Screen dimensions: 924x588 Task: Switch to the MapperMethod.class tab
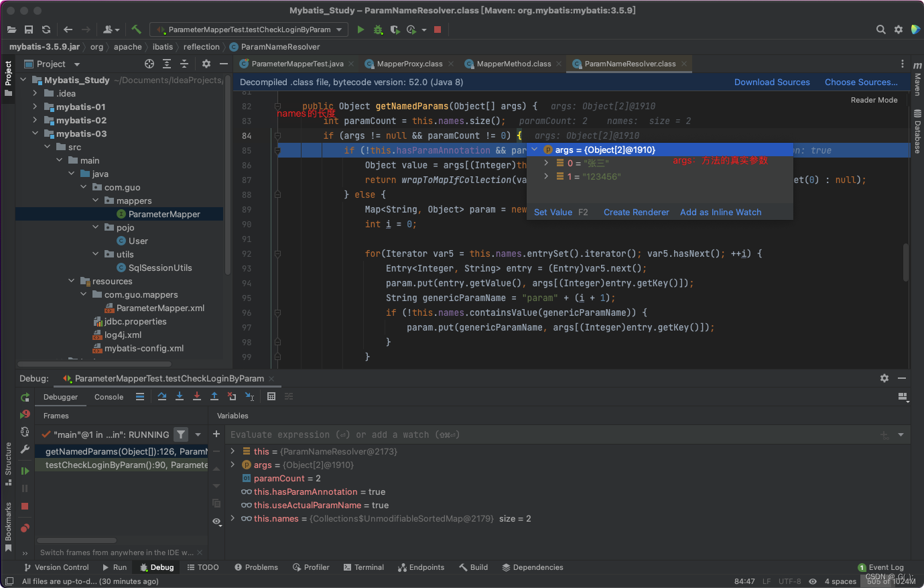pos(513,64)
